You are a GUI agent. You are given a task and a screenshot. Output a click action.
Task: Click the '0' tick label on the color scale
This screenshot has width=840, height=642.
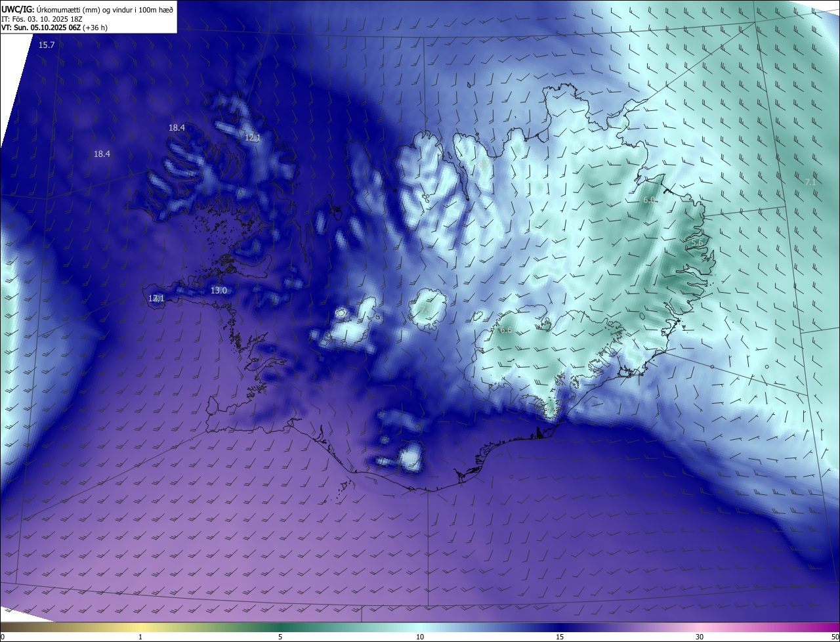[x=3, y=637]
